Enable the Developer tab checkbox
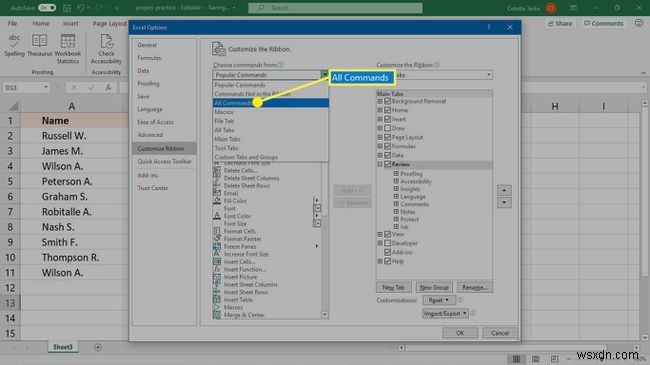650x365 pixels. click(x=388, y=243)
